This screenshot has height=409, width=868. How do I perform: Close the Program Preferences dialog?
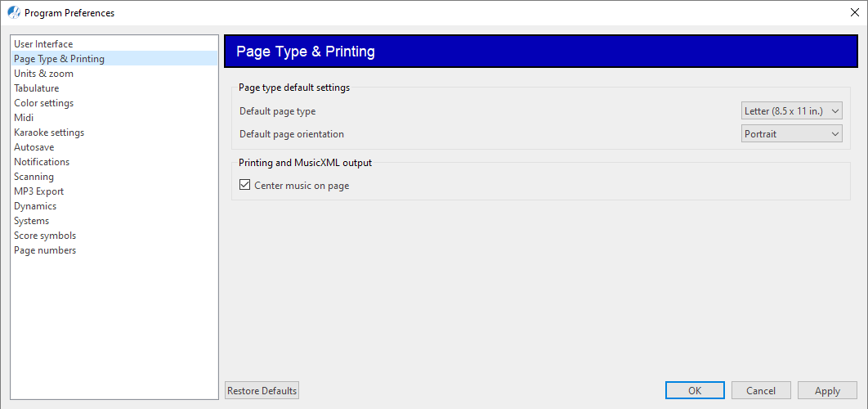pos(855,13)
